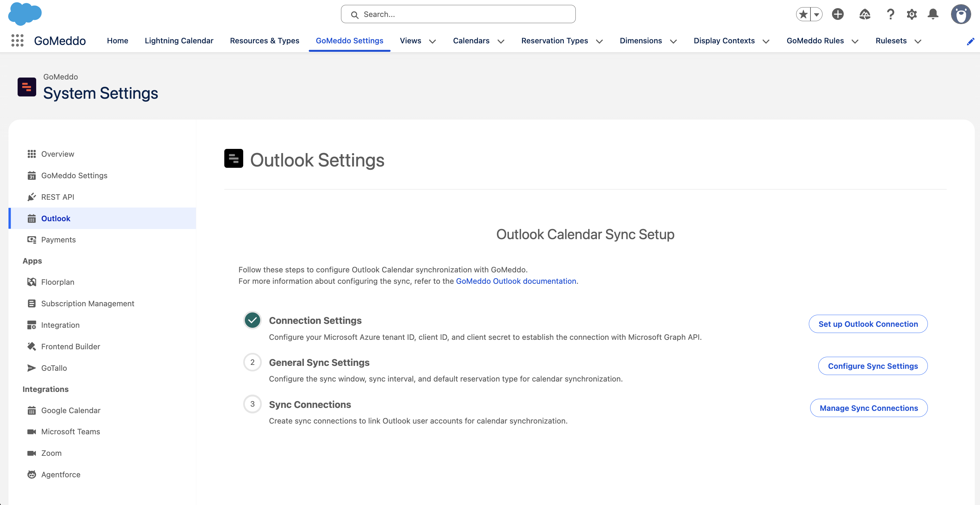Image resolution: width=980 pixels, height=505 pixels.
Task: Expand the Dimensions tab chevron
Action: point(673,41)
